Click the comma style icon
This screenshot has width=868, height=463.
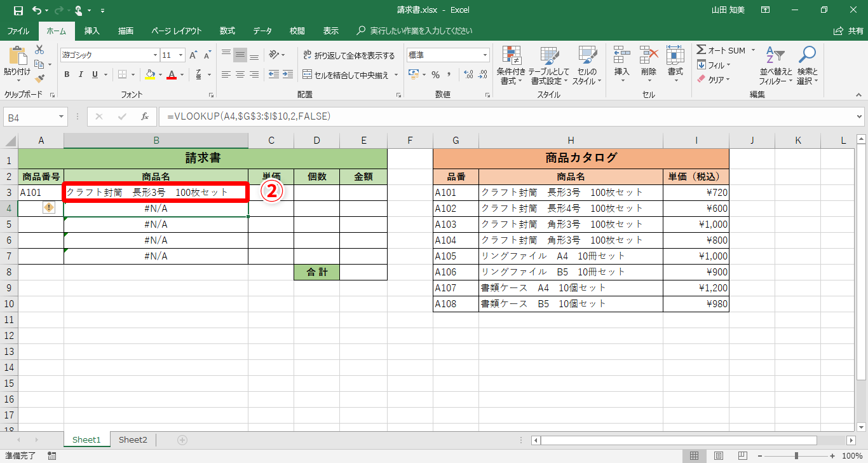450,74
